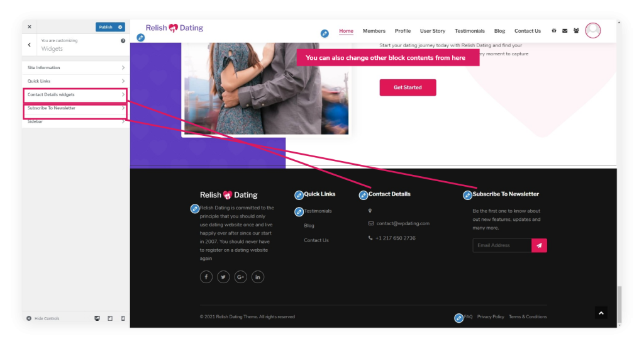
Task: Click the footer Contact Us link
Action: tap(316, 240)
